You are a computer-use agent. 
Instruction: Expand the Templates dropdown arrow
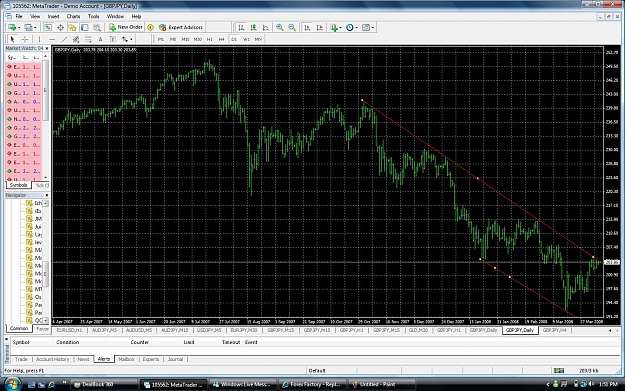coord(373,28)
